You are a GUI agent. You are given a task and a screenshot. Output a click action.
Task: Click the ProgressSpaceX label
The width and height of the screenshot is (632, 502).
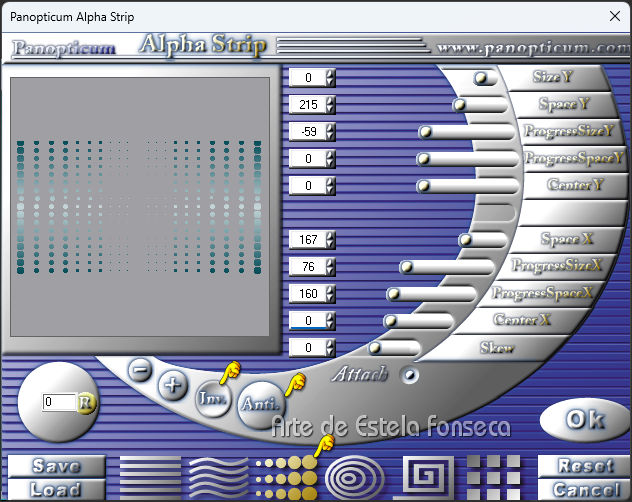tap(543, 293)
